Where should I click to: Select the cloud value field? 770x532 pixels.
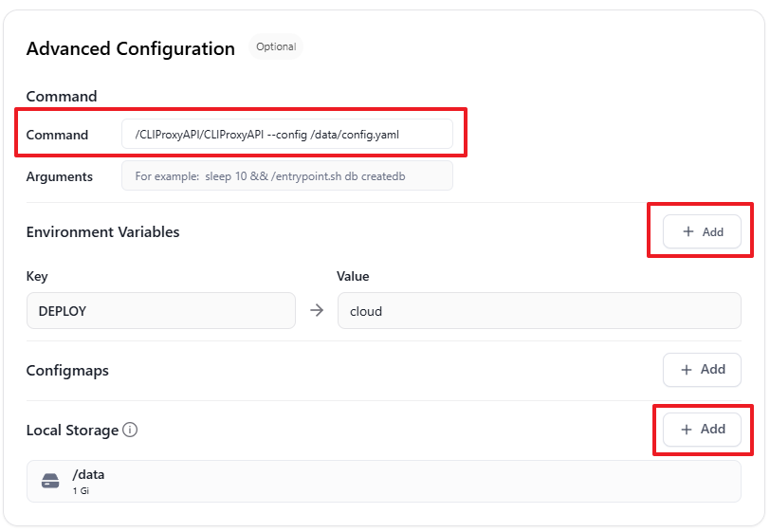click(x=539, y=310)
